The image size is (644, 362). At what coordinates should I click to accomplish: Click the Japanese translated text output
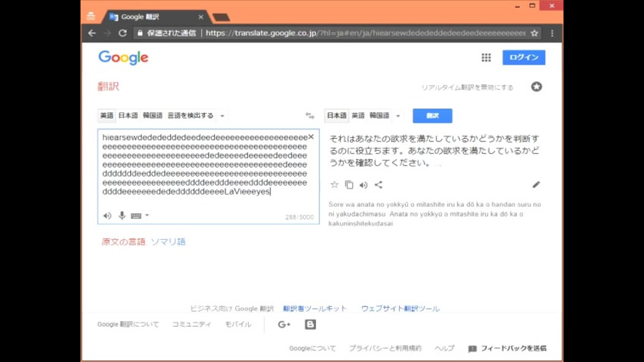click(x=435, y=151)
